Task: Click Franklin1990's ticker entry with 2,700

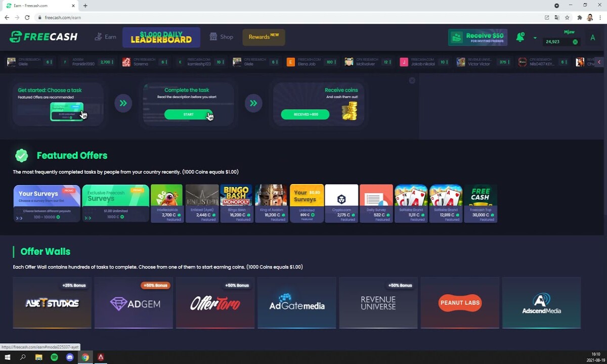Action: click(x=86, y=62)
